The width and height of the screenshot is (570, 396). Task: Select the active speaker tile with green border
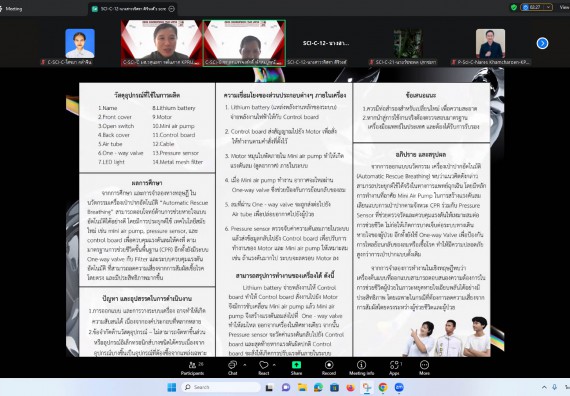point(244,43)
